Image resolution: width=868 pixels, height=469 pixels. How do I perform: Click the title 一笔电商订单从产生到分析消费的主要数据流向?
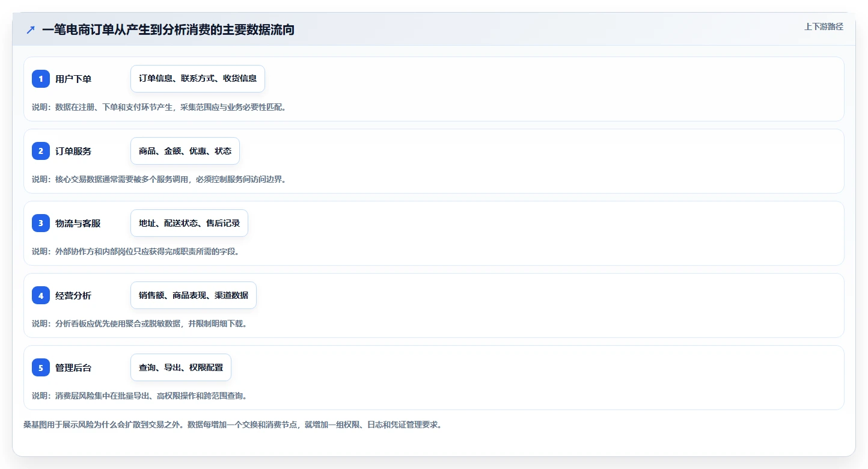point(168,29)
